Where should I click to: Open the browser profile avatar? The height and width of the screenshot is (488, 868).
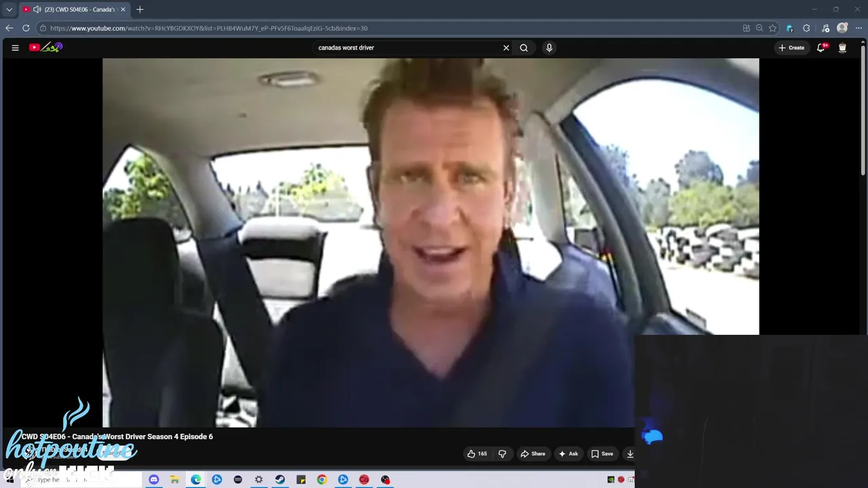point(842,28)
